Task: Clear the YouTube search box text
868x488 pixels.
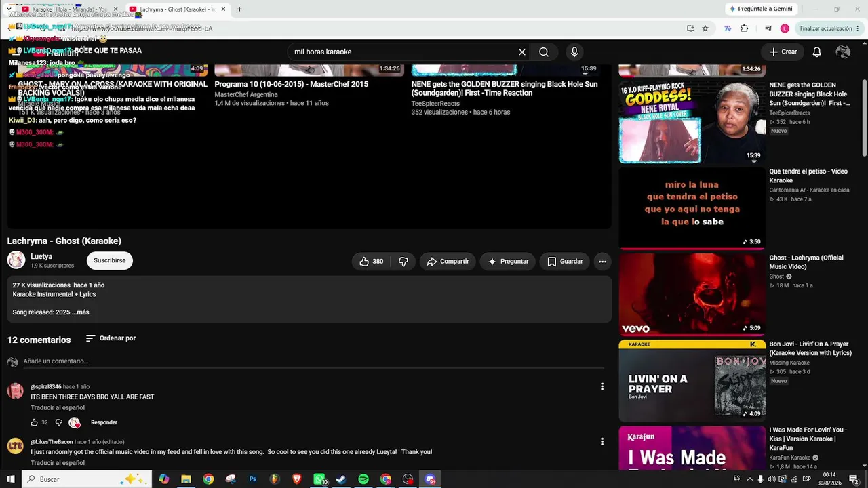Action: pyautogui.click(x=522, y=52)
